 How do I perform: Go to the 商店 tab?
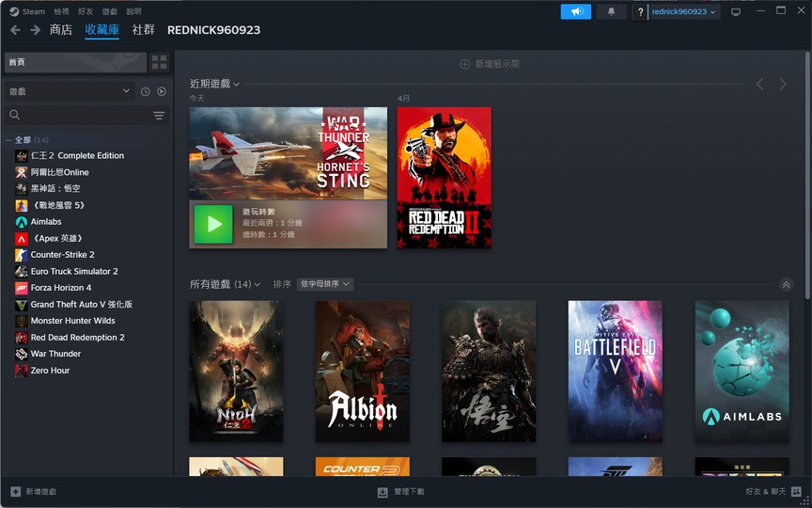click(61, 30)
